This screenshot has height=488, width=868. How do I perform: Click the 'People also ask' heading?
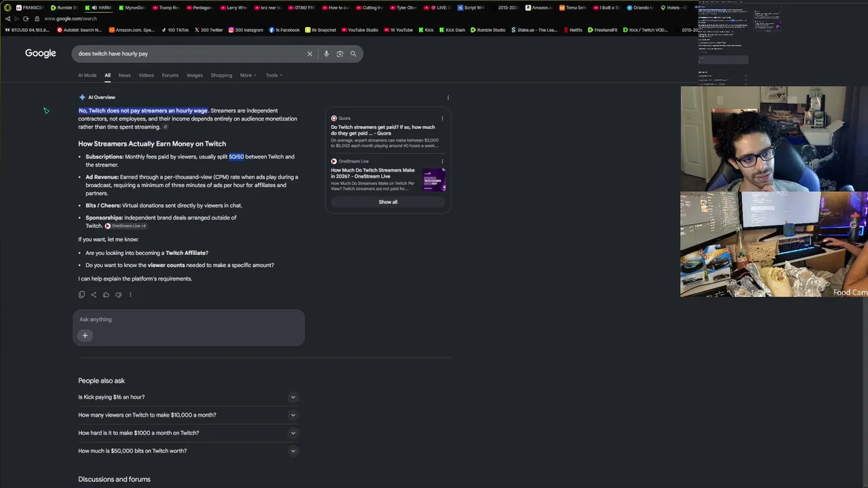tap(102, 381)
